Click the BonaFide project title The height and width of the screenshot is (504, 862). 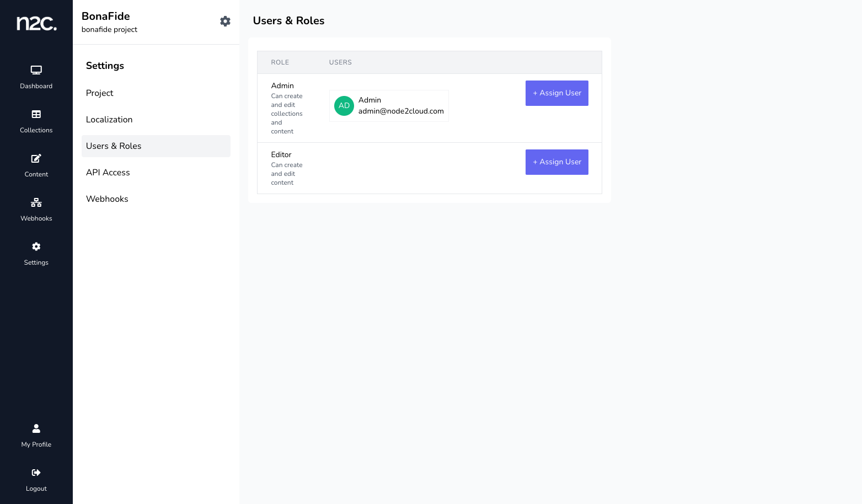(x=106, y=17)
